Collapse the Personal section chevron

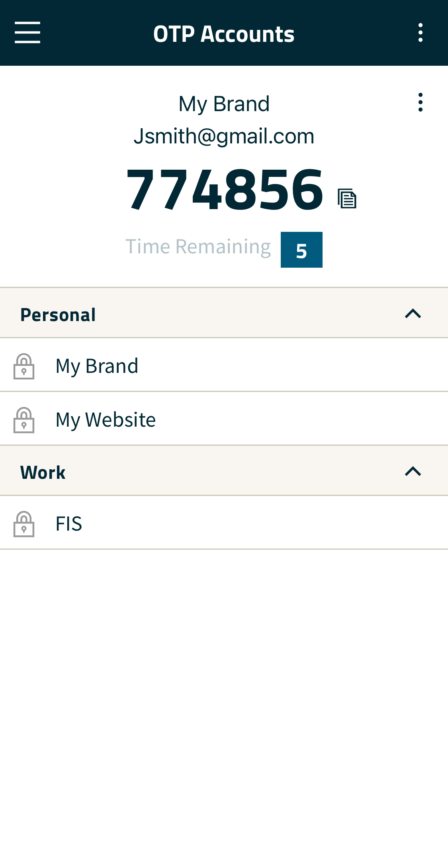point(413,314)
